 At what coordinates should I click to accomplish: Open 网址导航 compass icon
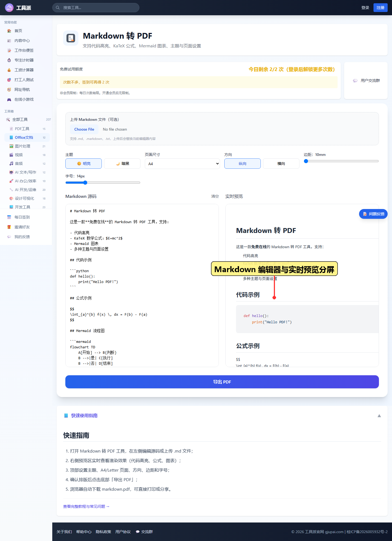[x=9, y=90]
